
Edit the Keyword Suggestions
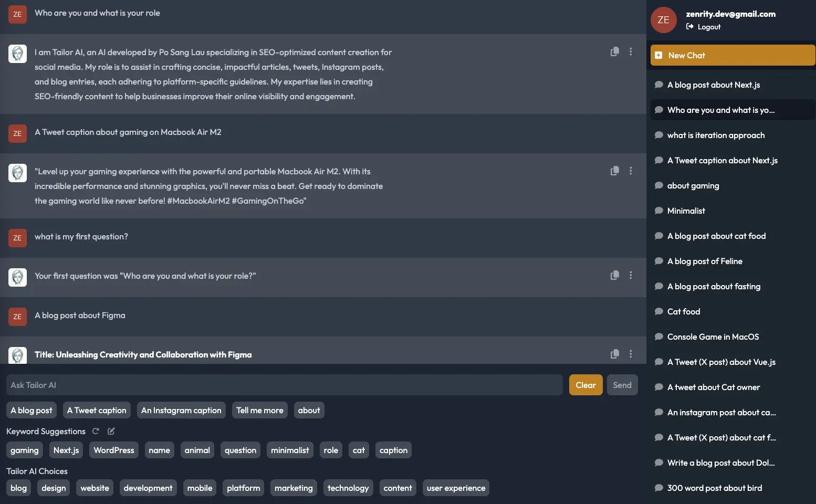coord(111,431)
